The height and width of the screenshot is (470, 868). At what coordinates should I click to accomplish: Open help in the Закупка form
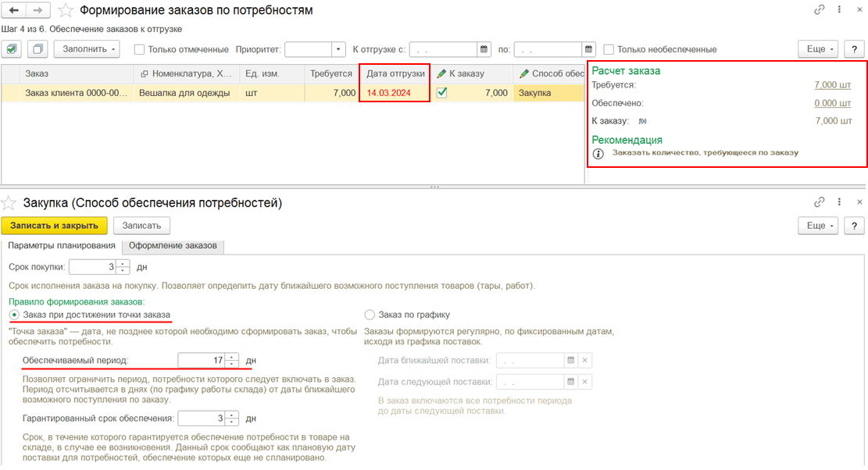coord(854,226)
